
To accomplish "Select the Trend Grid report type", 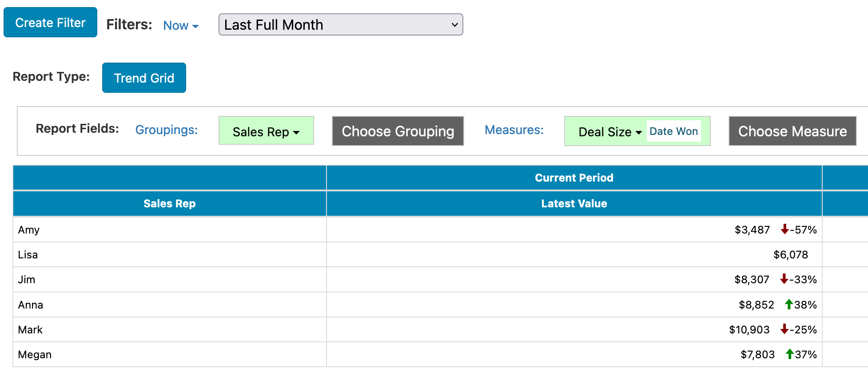I will (144, 78).
